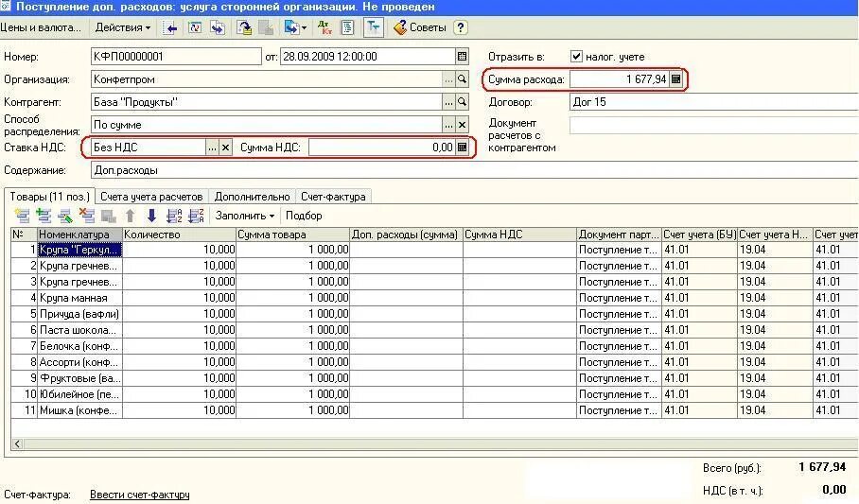Switch to Дополнительно tab
The image size is (859, 504).
point(252,197)
